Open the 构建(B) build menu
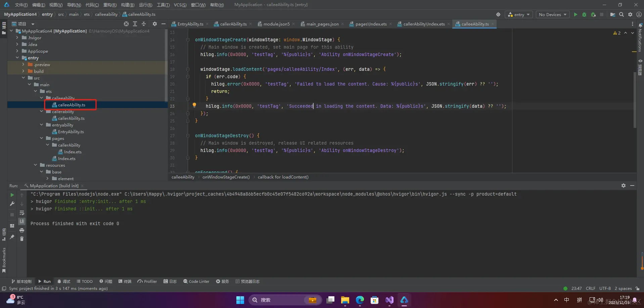644x308 pixels. coord(128,5)
